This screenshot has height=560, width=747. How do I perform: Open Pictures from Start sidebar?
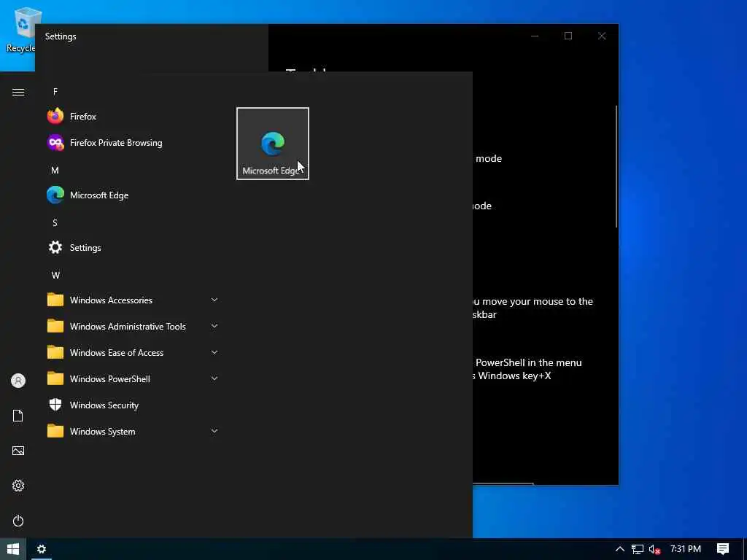pyautogui.click(x=18, y=451)
